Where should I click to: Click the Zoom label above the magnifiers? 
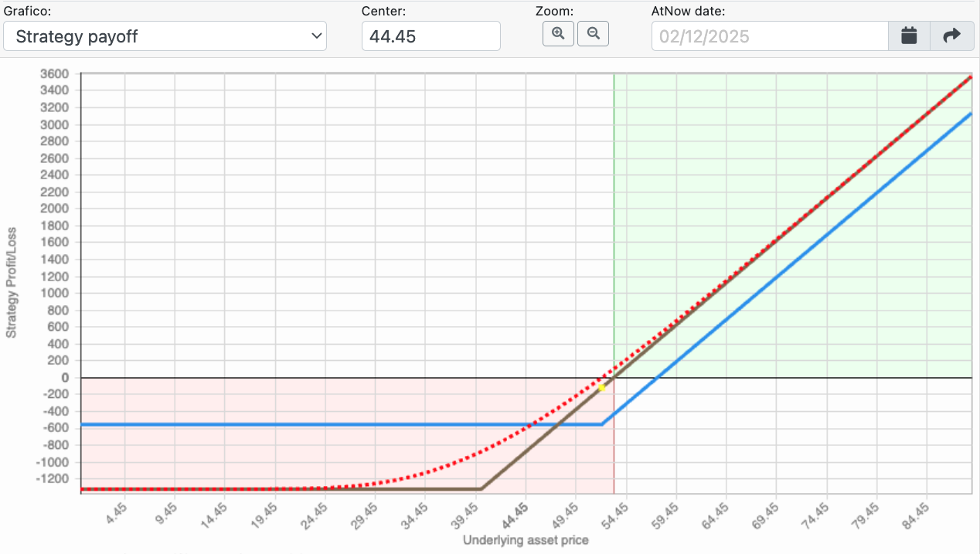pos(554,11)
